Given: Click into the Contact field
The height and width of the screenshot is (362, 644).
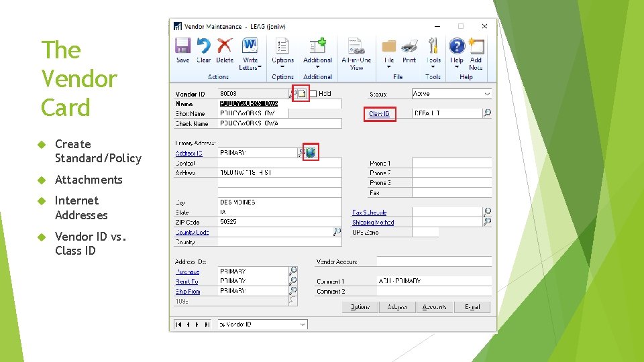Looking at the screenshot, I should tap(280, 163).
